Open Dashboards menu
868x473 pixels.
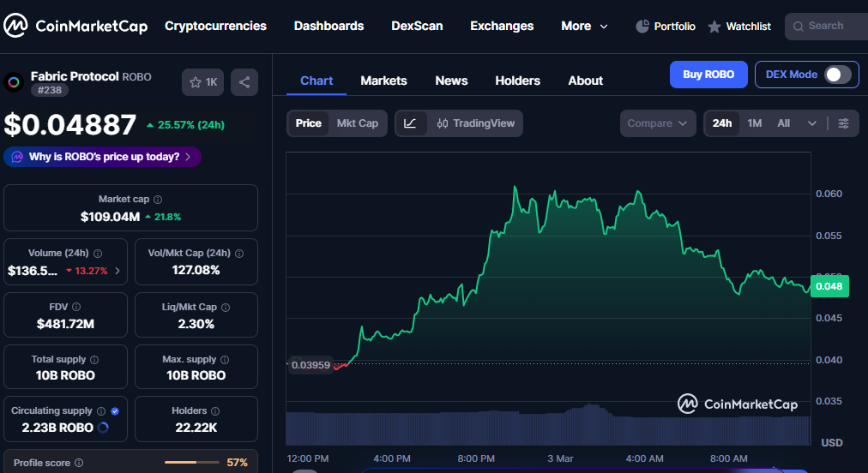pyautogui.click(x=329, y=26)
